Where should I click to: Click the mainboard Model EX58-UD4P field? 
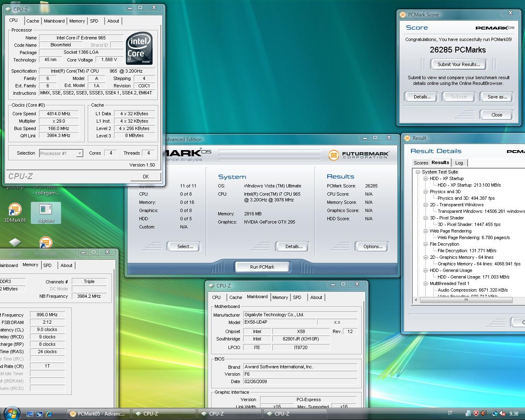click(x=279, y=322)
